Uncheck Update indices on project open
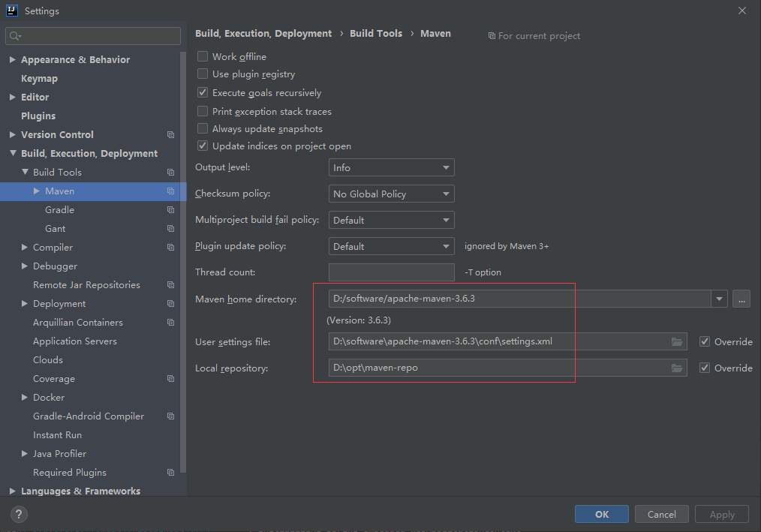The image size is (761, 532). point(203,146)
